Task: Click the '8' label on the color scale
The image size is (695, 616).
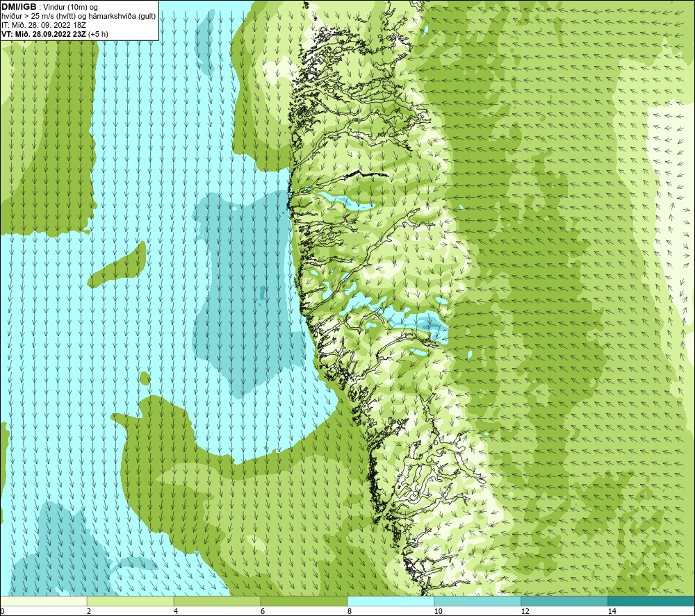Action: (x=350, y=611)
